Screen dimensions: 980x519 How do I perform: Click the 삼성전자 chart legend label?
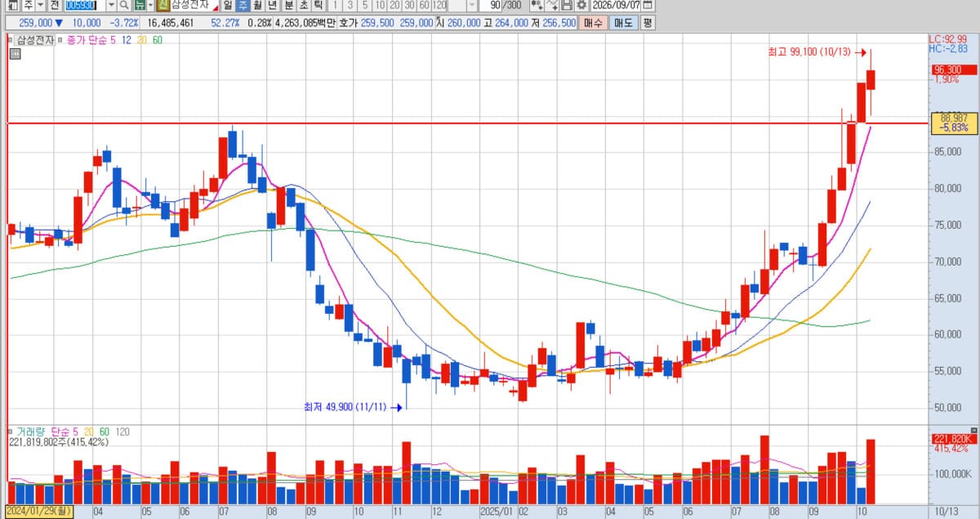[x=35, y=39]
